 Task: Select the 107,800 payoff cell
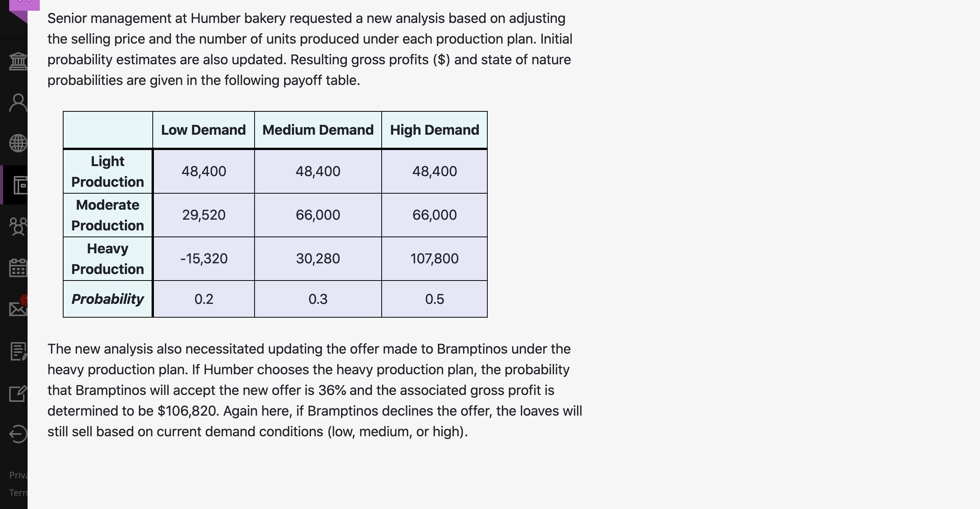(x=434, y=258)
